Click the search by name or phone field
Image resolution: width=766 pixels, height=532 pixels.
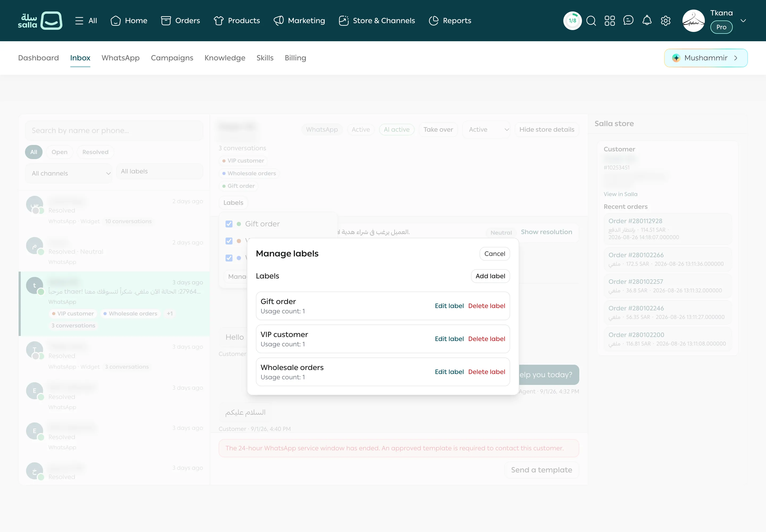(114, 131)
